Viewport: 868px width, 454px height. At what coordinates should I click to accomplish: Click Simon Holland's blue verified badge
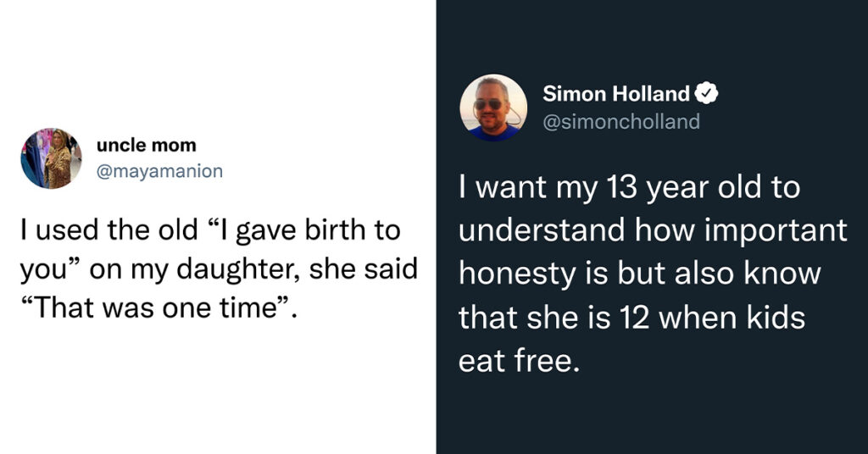click(x=706, y=93)
